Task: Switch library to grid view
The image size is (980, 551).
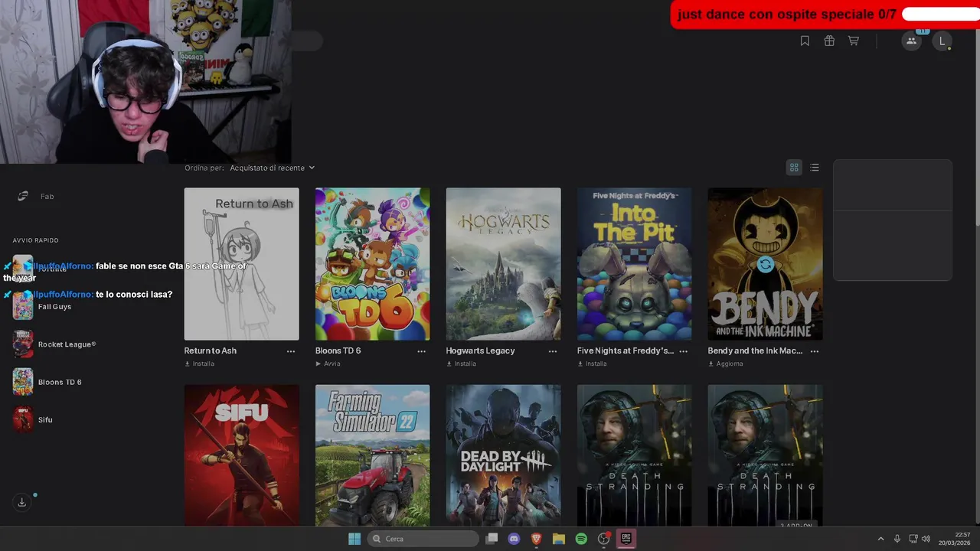Action: [794, 168]
